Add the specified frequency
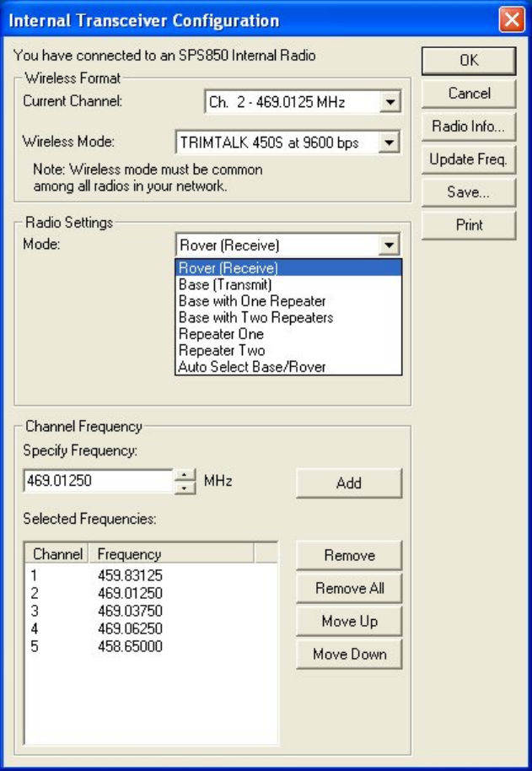The width and height of the screenshot is (532, 771). pyautogui.click(x=349, y=483)
